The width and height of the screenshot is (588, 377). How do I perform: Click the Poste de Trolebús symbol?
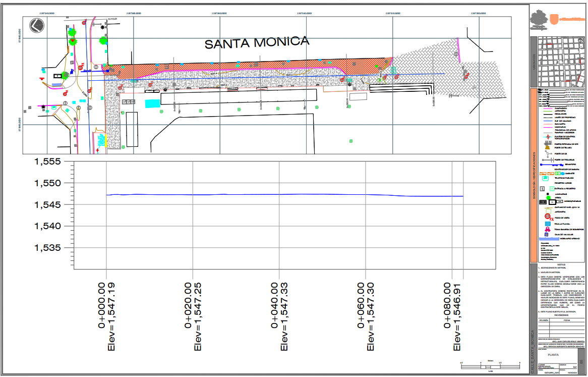point(549,159)
